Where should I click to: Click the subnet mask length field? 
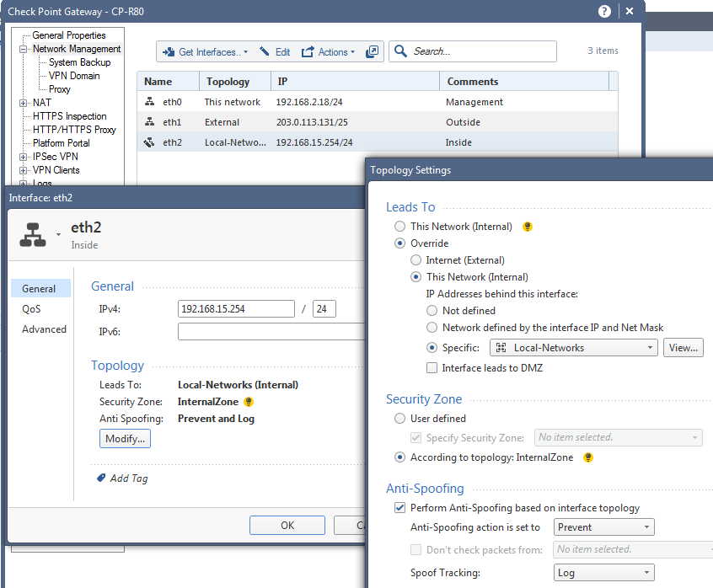click(324, 309)
